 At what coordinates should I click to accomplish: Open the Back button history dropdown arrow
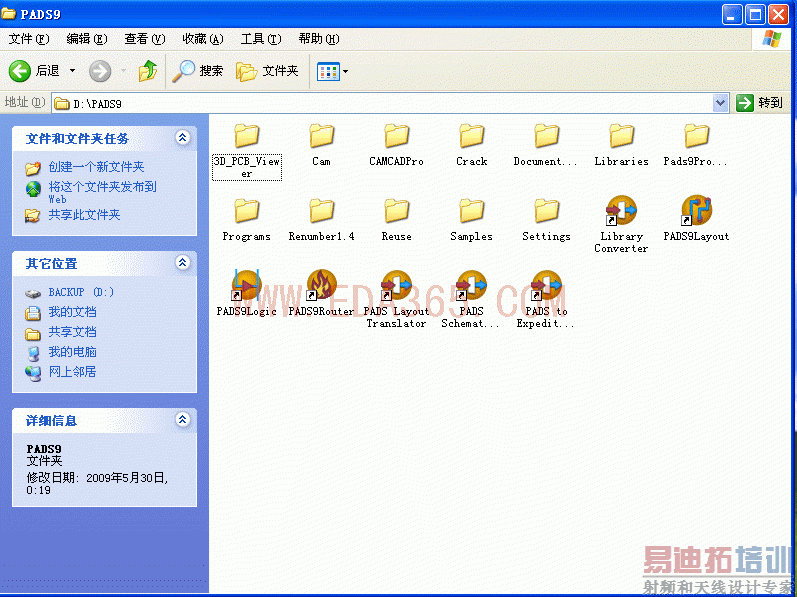[x=72, y=71]
